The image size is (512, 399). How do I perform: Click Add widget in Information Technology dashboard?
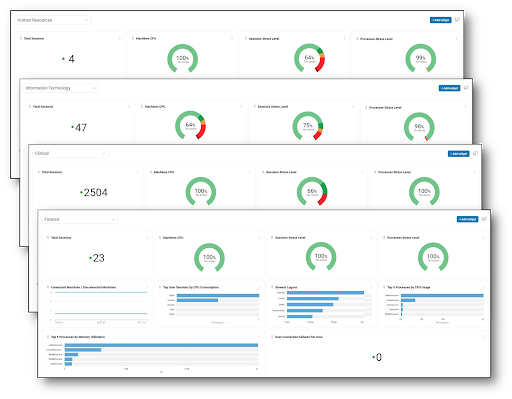(x=449, y=88)
